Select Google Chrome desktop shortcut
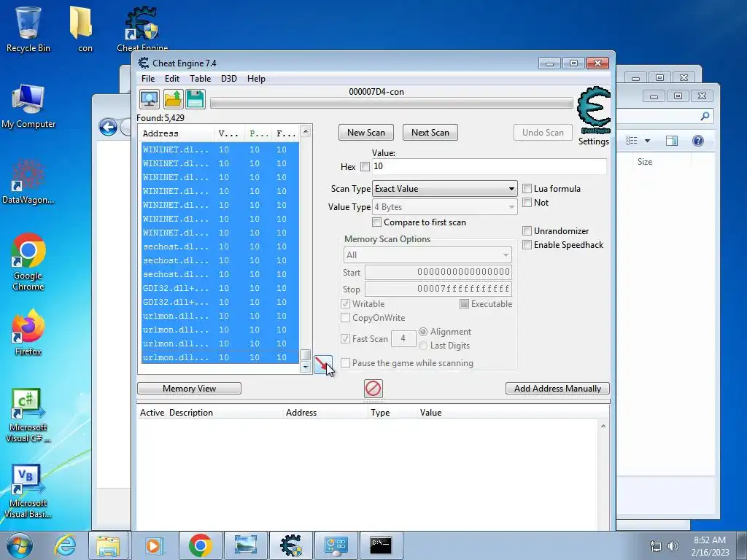Viewport: 747px width, 560px height. pos(28,262)
